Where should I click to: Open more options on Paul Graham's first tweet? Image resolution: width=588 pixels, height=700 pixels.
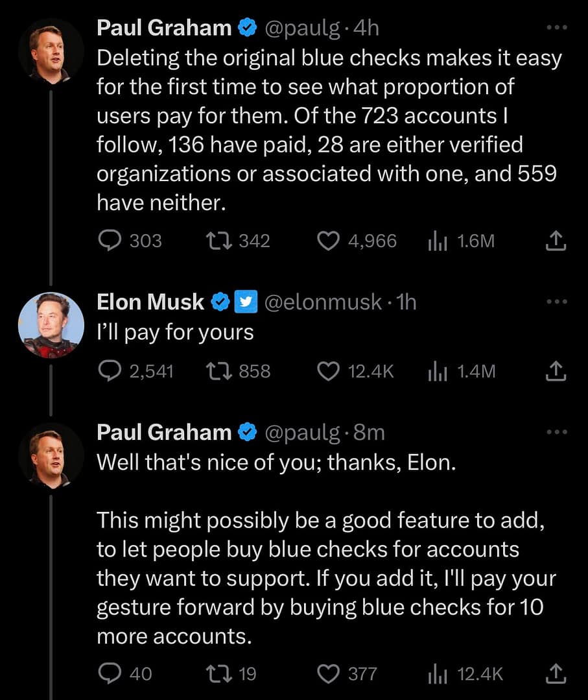point(556,28)
